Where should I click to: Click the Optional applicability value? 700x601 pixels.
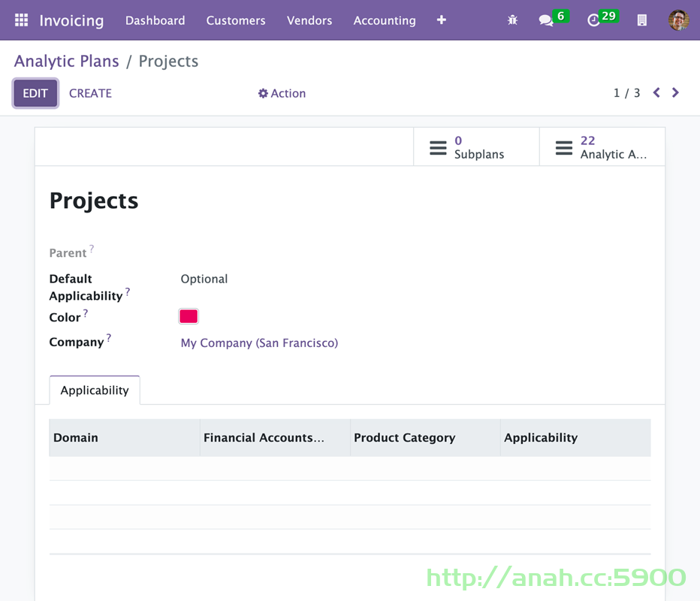point(204,279)
